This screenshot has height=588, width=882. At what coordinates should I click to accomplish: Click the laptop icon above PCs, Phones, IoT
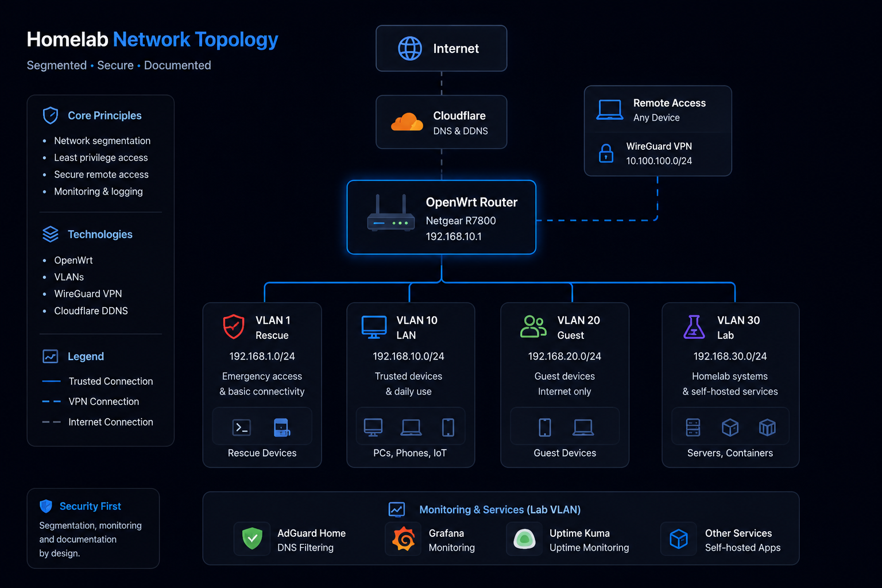pyautogui.click(x=411, y=427)
